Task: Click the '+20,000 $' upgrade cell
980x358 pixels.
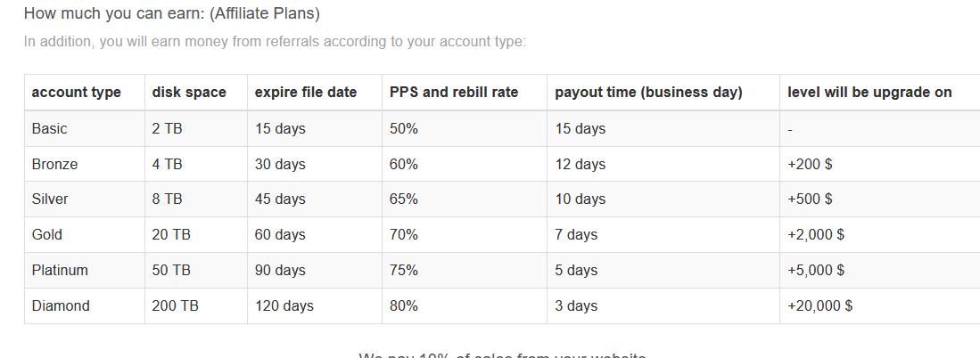Action: pyautogui.click(x=880, y=306)
